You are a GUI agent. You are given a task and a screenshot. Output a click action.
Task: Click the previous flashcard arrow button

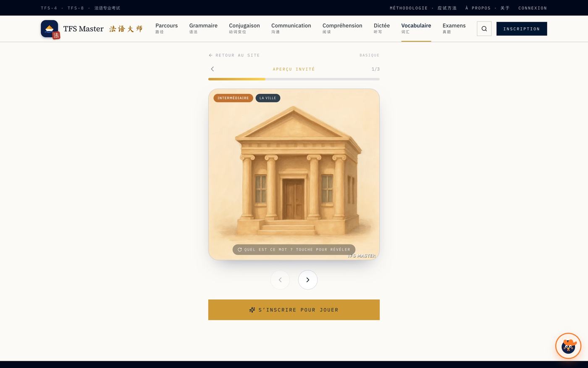280,280
